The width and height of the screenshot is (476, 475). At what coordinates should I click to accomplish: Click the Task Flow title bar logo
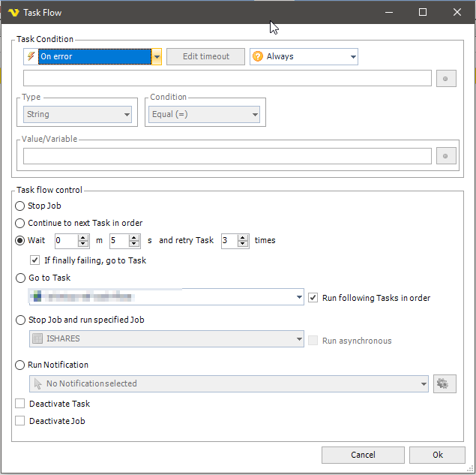13,12
